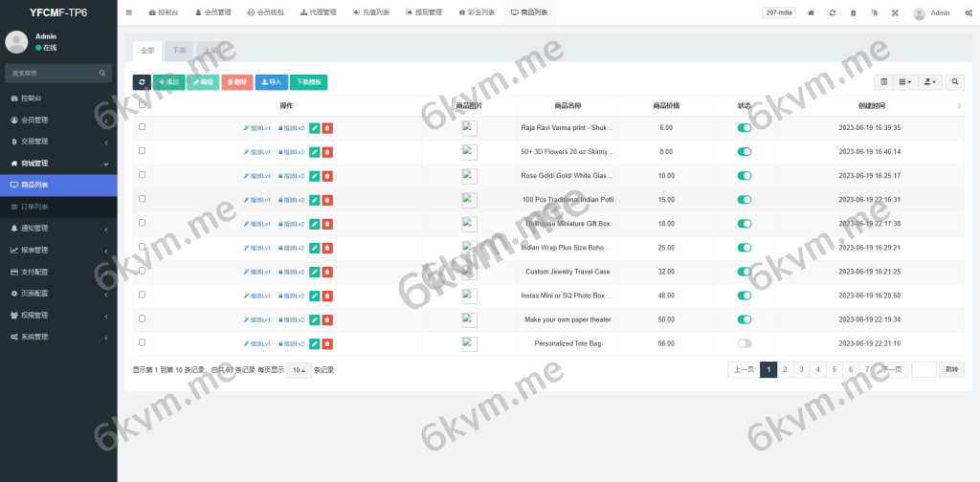Open 订单列表 in the sidebar
The height and width of the screenshot is (482, 980).
coord(34,207)
